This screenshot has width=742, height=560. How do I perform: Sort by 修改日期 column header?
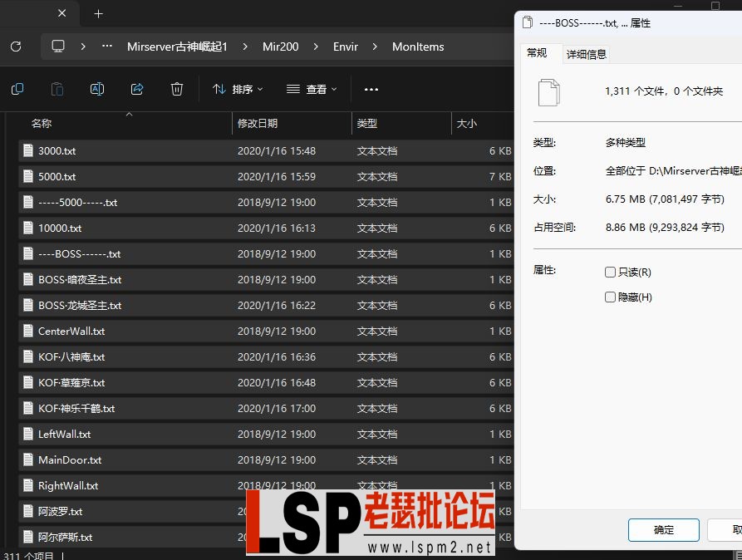258,123
